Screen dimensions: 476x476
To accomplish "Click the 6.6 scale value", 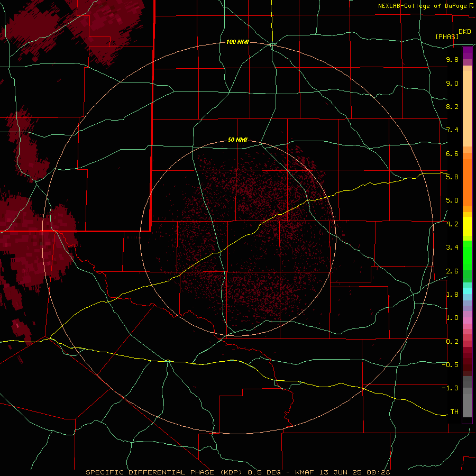I will coord(452,153).
